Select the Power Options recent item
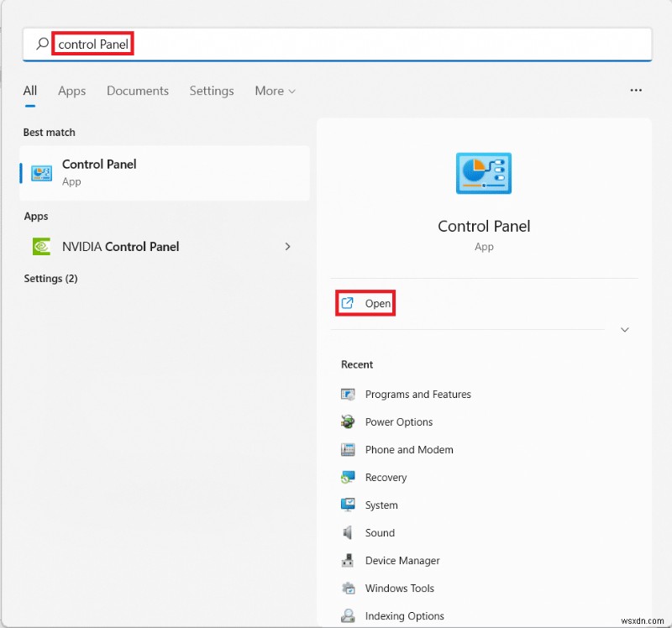 [x=398, y=421]
